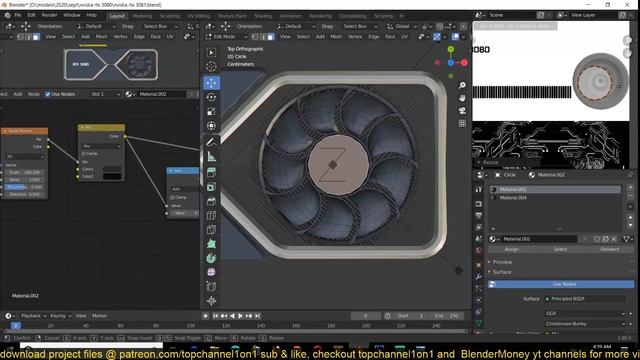Select Material.004 in material slots list
Viewport: 640px width, 360px height.
click(555, 198)
